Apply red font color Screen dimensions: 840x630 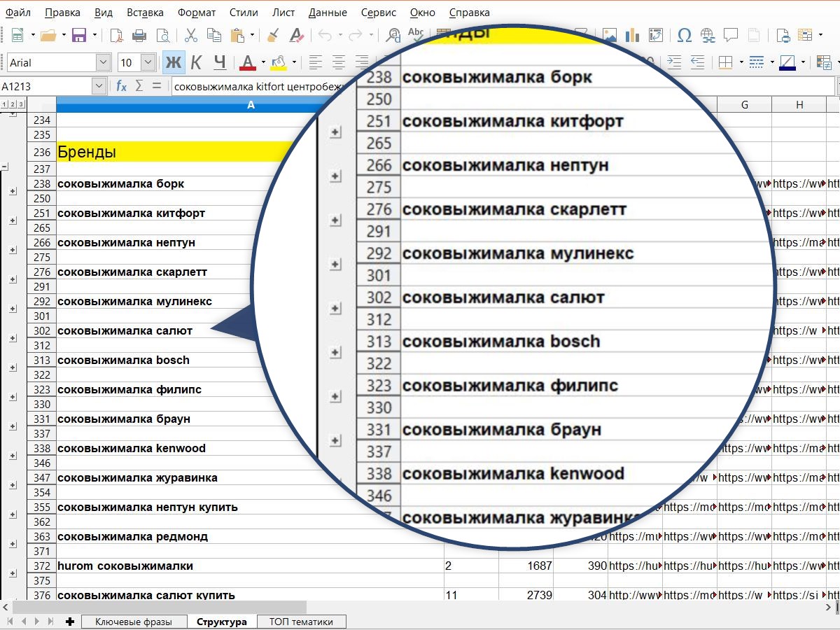(x=248, y=62)
